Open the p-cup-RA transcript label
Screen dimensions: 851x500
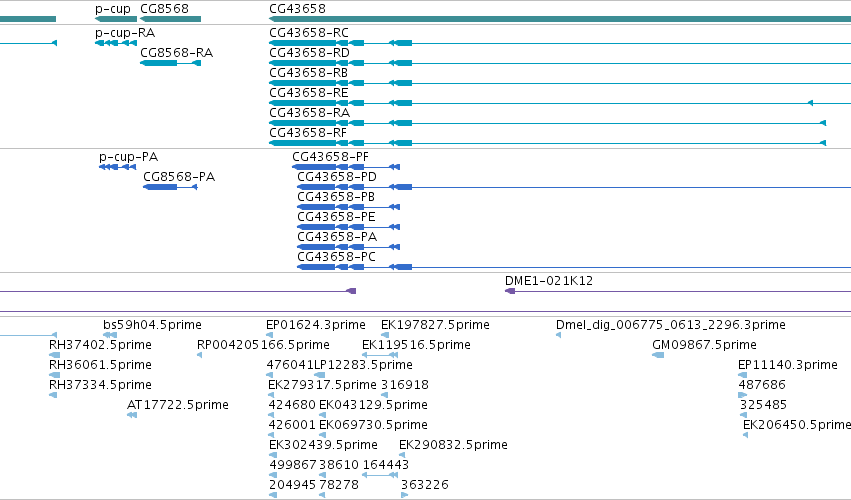point(125,33)
